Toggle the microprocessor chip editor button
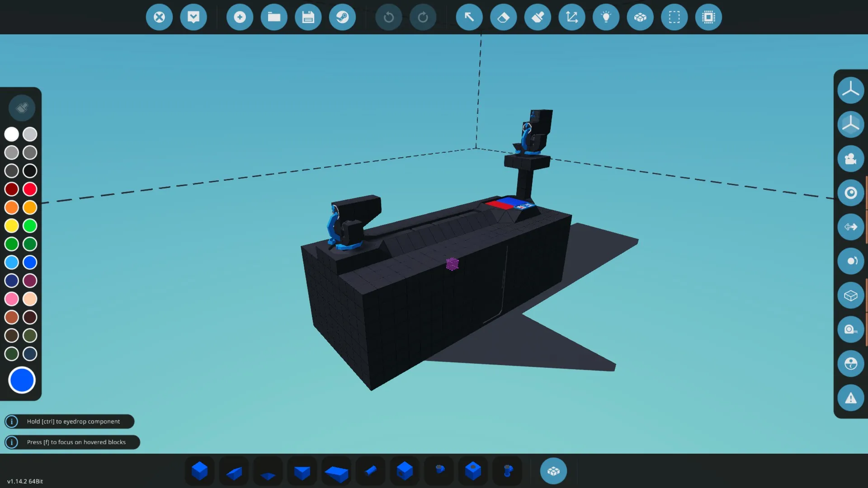This screenshot has height=488, width=868. [708, 17]
